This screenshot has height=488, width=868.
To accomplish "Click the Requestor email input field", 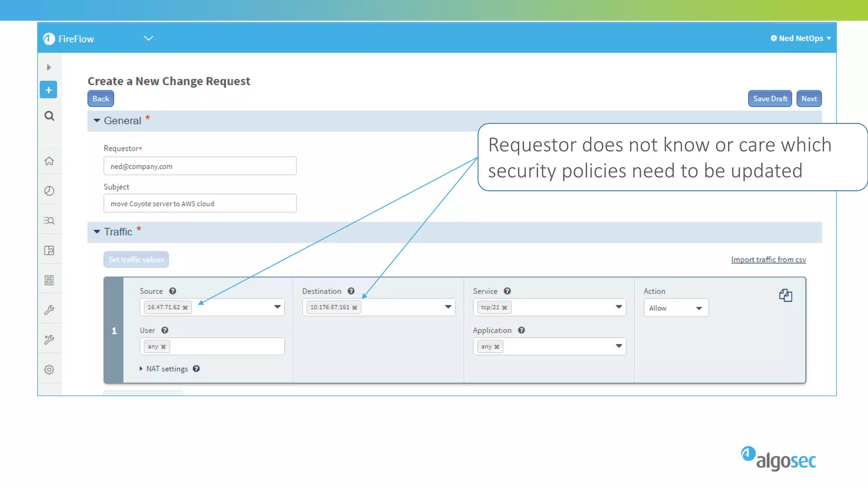I will pos(200,166).
